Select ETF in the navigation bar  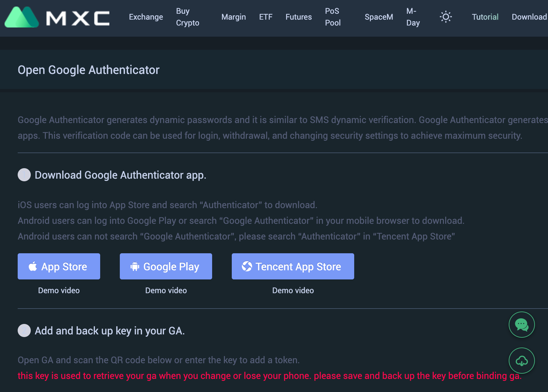pyautogui.click(x=265, y=17)
